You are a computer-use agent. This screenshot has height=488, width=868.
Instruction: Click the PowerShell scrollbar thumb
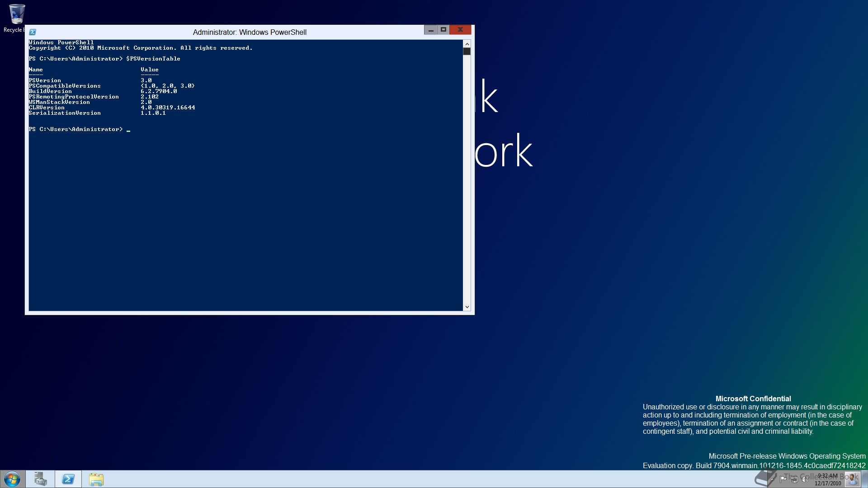[467, 52]
